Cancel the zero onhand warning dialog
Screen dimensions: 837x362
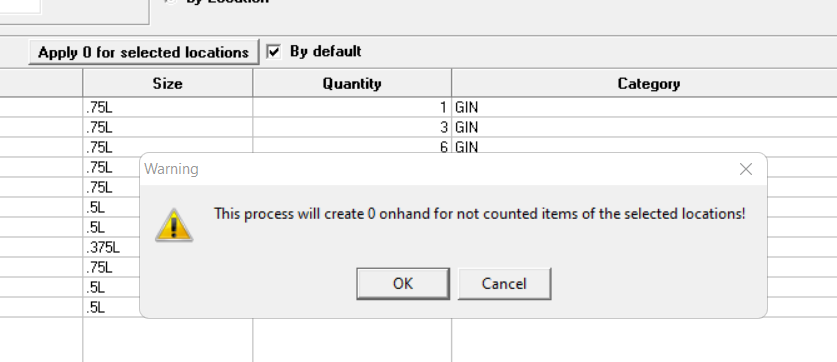[504, 284]
